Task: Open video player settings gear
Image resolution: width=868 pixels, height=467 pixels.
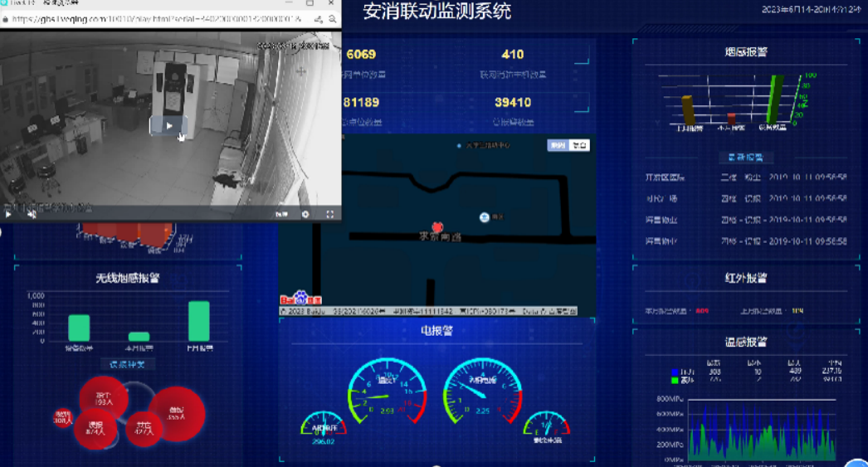Action: (305, 214)
